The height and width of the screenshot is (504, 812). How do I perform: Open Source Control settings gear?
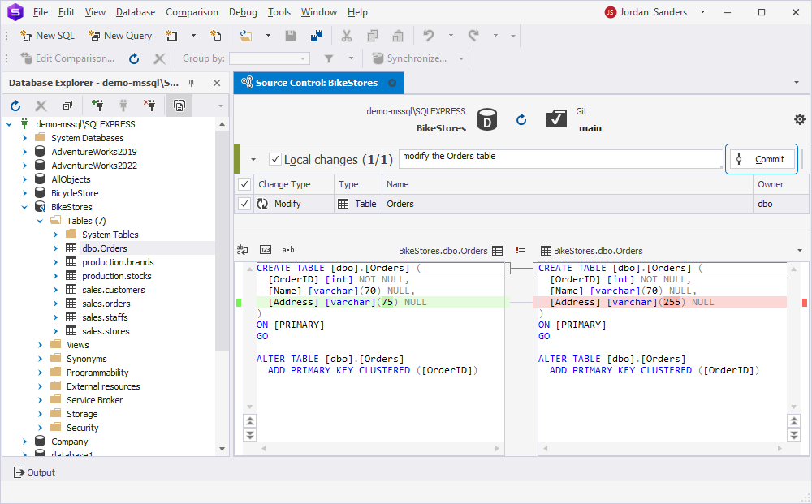tap(800, 119)
